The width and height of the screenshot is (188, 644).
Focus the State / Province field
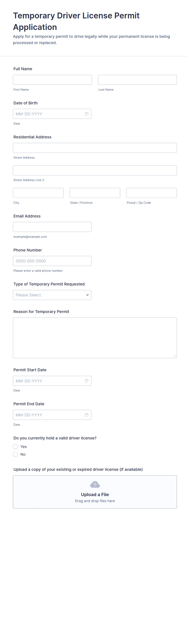[x=95, y=193]
